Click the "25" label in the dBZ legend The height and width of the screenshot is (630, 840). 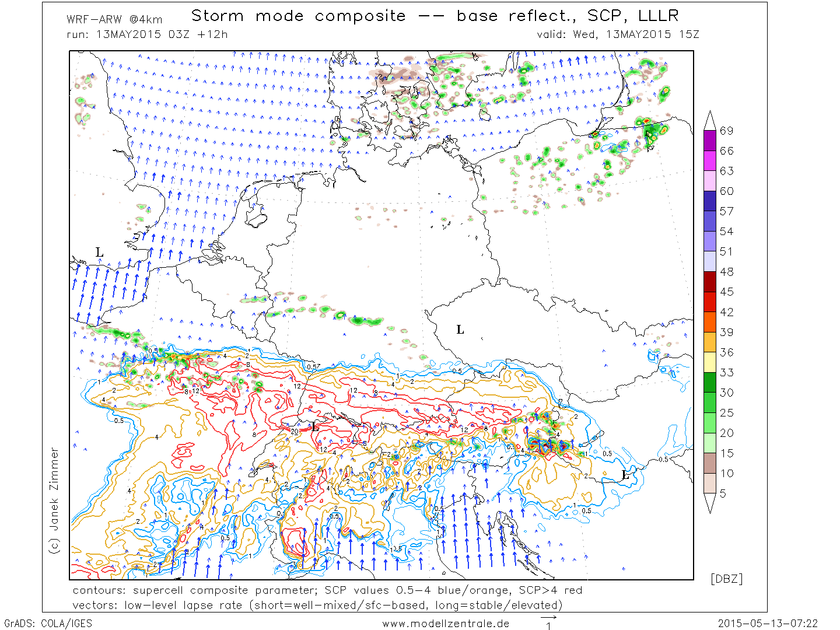click(727, 413)
